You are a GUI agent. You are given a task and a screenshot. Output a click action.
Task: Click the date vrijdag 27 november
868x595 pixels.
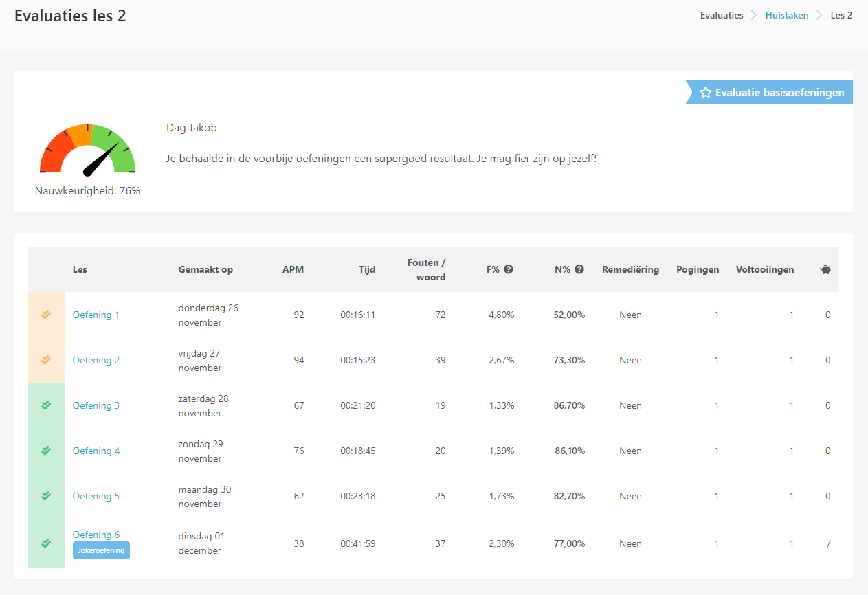(200, 360)
